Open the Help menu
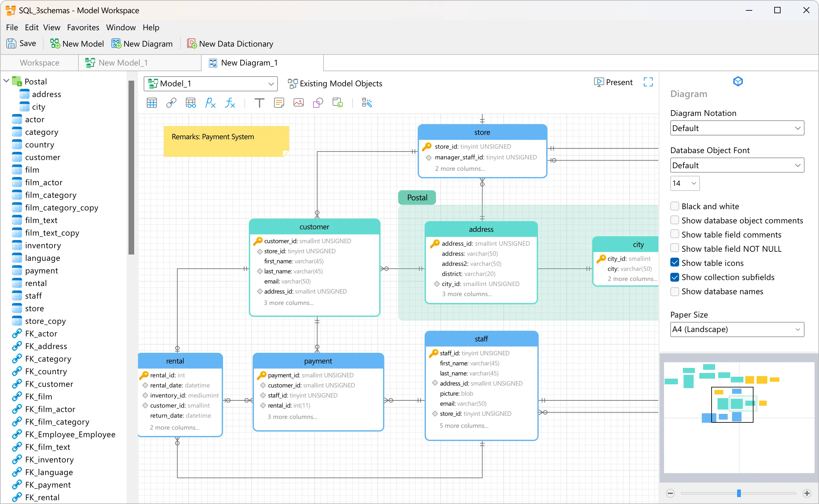 click(x=151, y=27)
